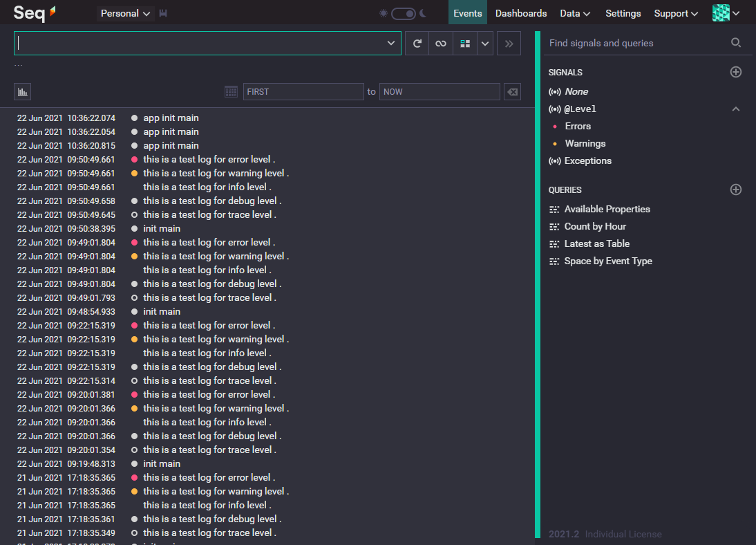Select the Exceptions signal
The image size is (756, 545).
[x=588, y=160]
